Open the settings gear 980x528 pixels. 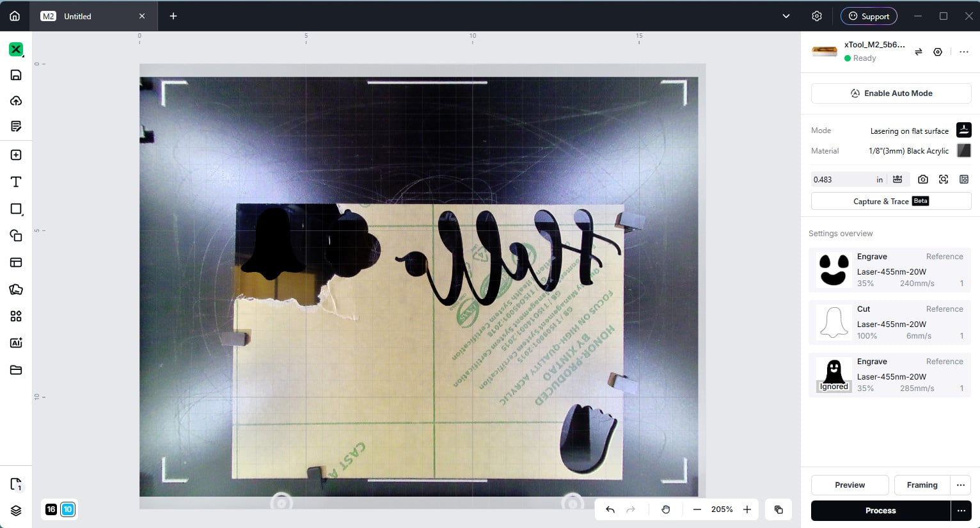coord(817,16)
